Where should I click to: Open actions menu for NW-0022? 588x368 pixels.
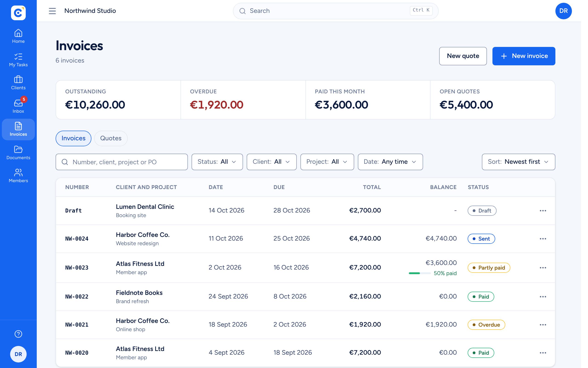(543, 297)
